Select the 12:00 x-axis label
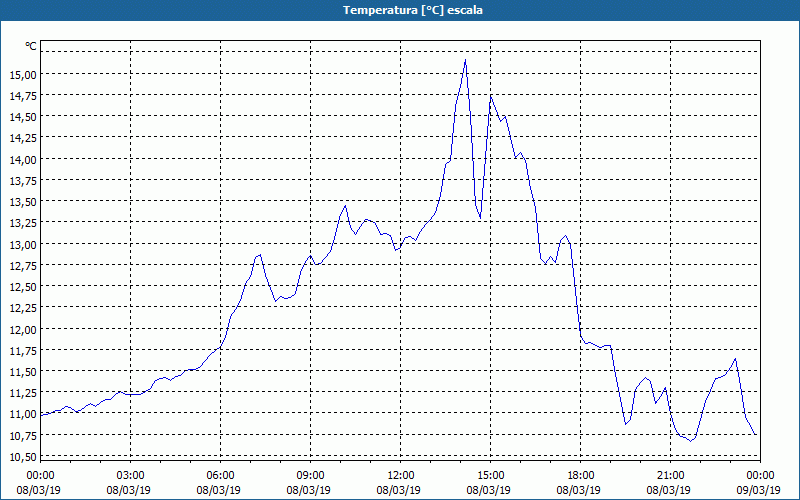 click(401, 476)
